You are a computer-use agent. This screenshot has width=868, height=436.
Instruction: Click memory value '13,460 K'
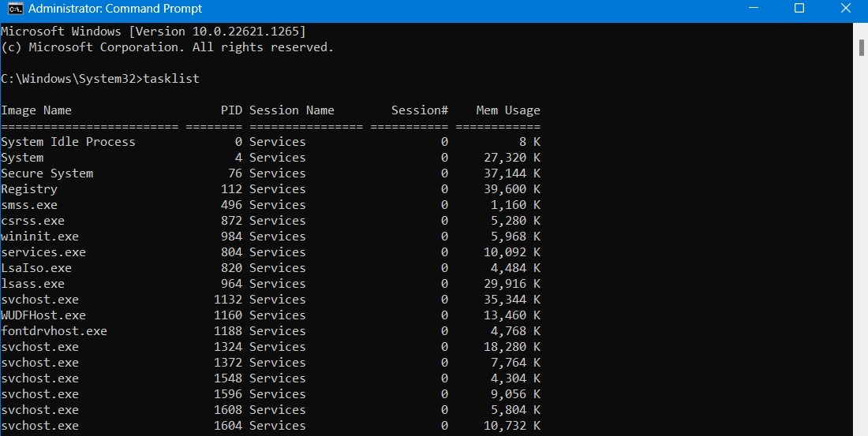(x=512, y=315)
